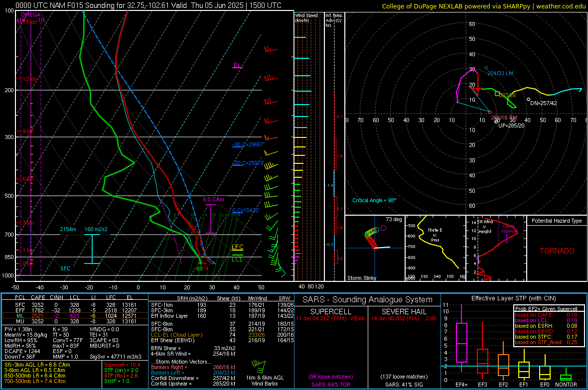This screenshot has height=390, width=588.
Task: Select the highlighted ML parcel row
Action: (x=75, y=316)
